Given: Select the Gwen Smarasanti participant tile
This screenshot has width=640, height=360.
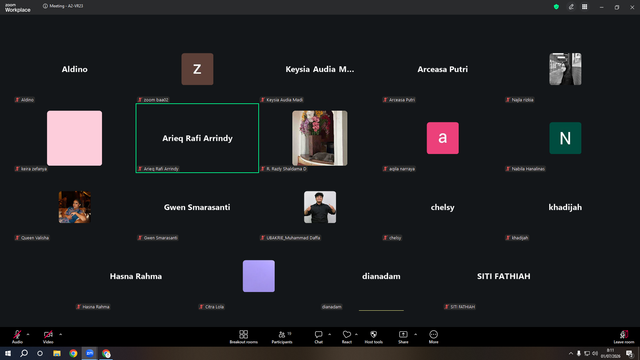Looking at the screenshot, I should point(197,207).
